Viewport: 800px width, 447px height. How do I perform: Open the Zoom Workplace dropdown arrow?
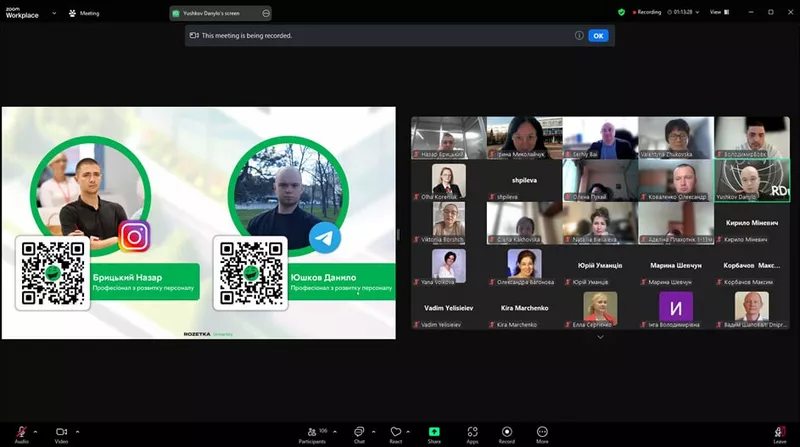pos(54,13)
